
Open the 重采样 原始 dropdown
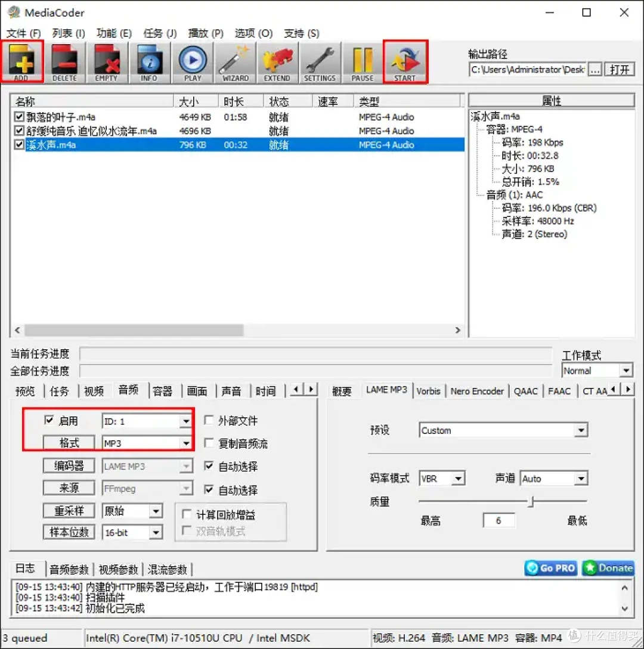point(132,511)
